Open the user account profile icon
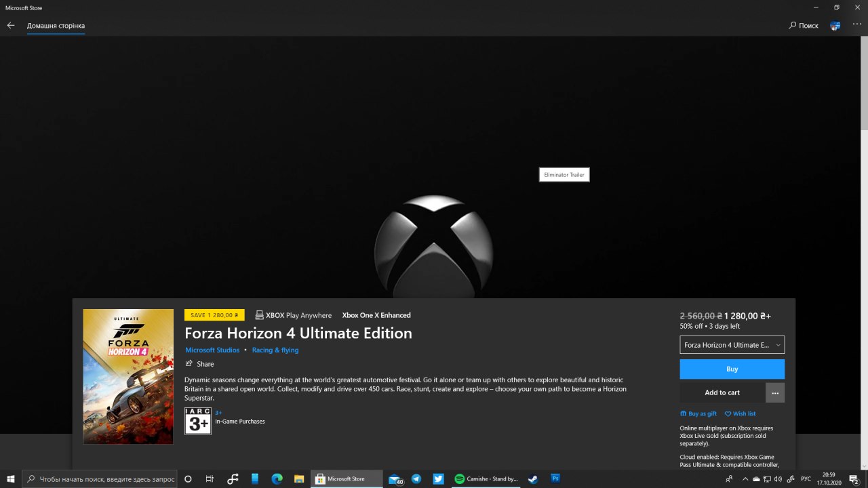The width and height of the screenshot is (868, 488). pyautogui.click(x=835, y=26)
